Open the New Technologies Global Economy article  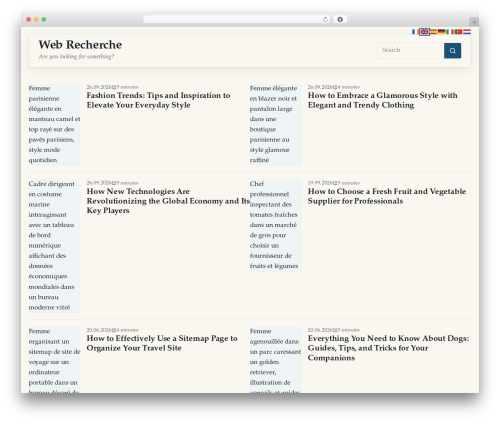[168, 201]
